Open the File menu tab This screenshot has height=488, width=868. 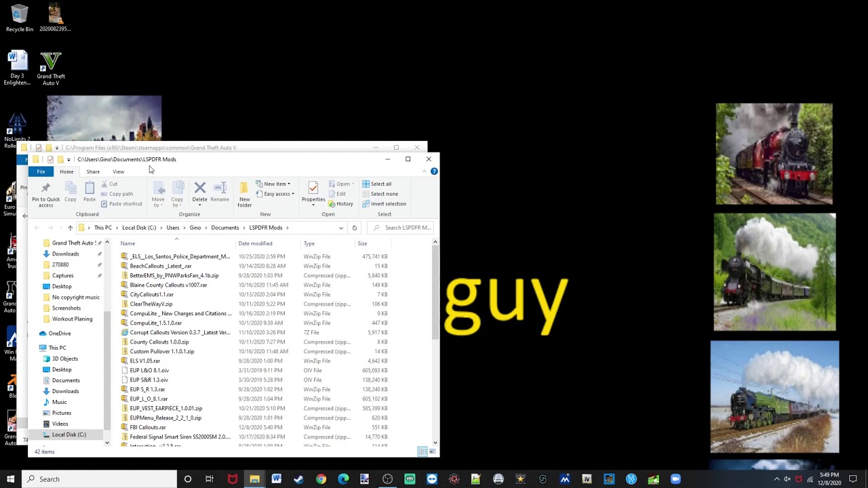41,171
